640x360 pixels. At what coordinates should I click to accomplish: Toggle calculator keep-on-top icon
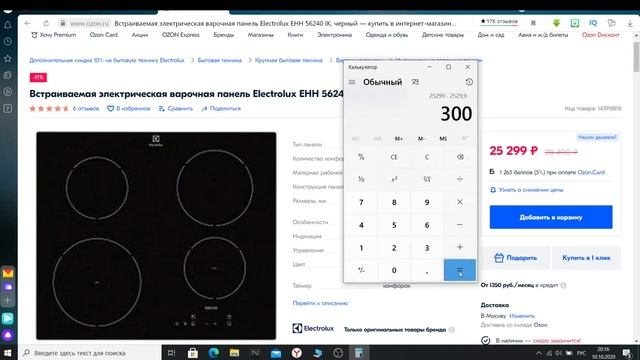coord(415,82)
